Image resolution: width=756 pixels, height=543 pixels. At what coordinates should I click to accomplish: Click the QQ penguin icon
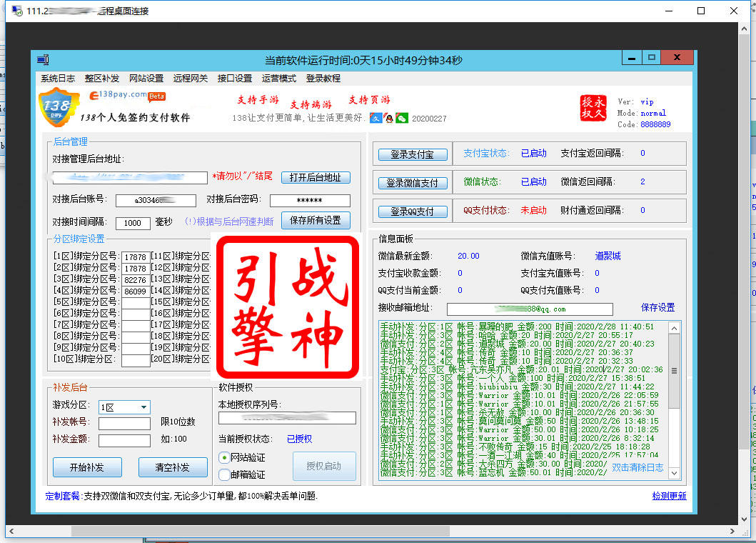[388, 118]
